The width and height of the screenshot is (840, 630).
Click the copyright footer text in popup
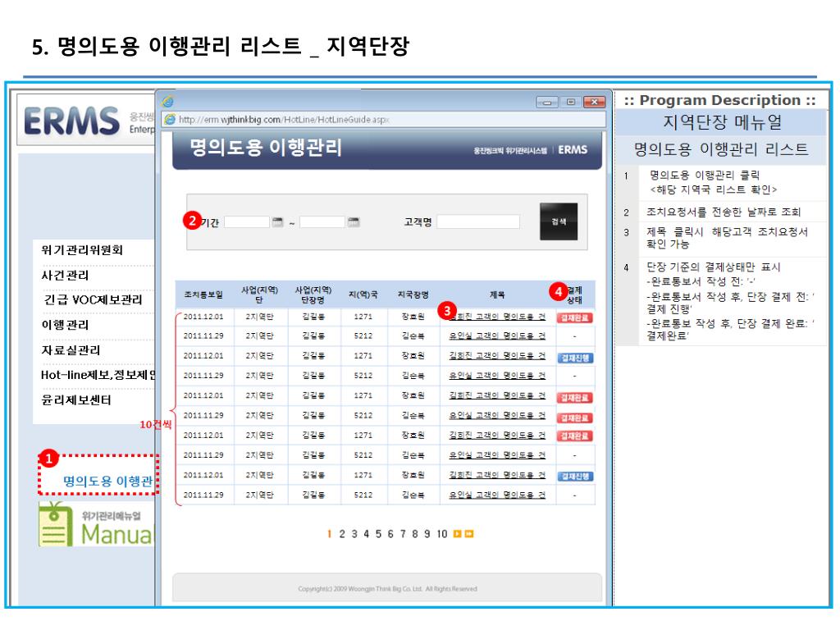tap(387, 589)
